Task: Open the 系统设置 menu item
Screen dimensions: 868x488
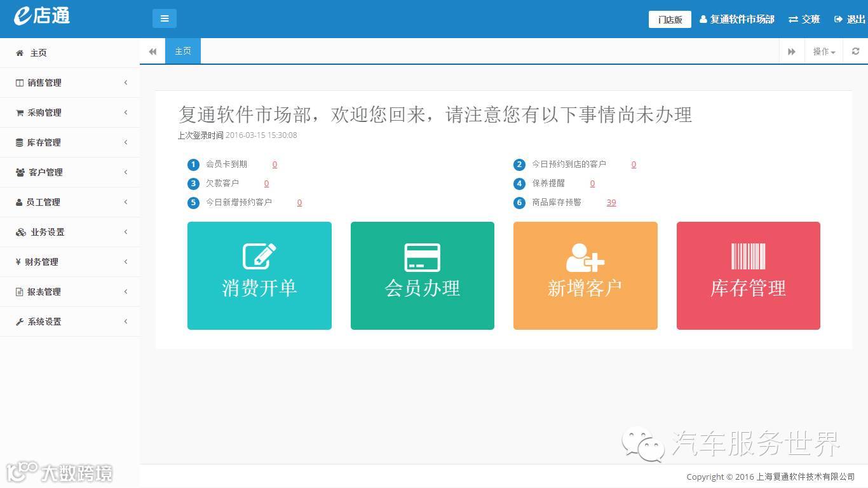Action: [70, 322]
